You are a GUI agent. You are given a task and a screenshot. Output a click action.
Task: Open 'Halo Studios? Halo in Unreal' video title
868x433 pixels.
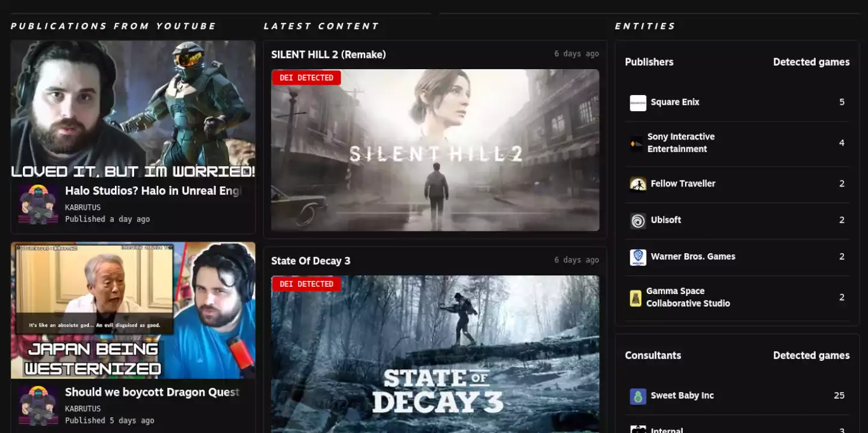point(153,191)
